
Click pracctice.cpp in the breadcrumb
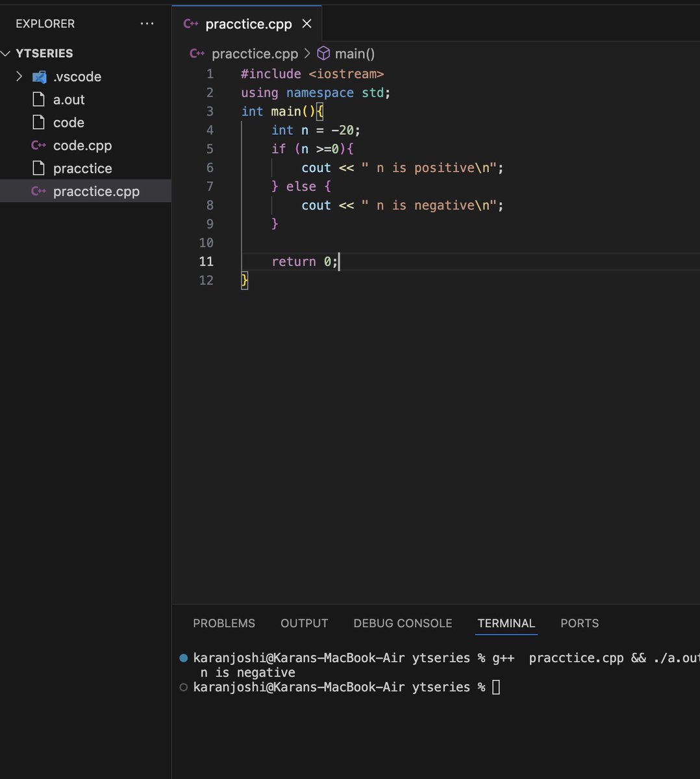click(x=255, y=54)
